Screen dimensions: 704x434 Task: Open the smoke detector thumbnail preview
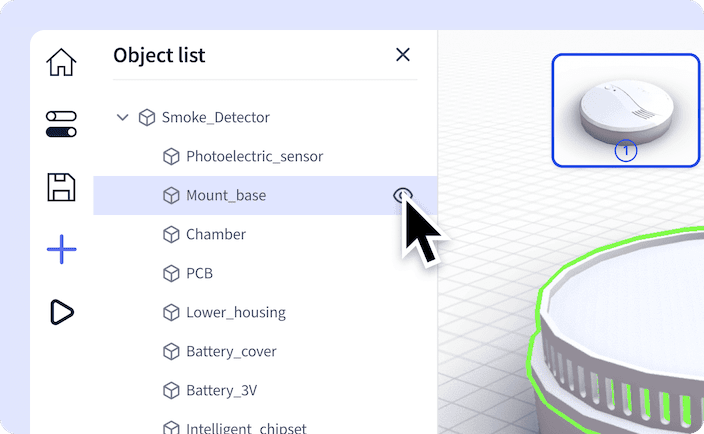click(x=626, y=110)
